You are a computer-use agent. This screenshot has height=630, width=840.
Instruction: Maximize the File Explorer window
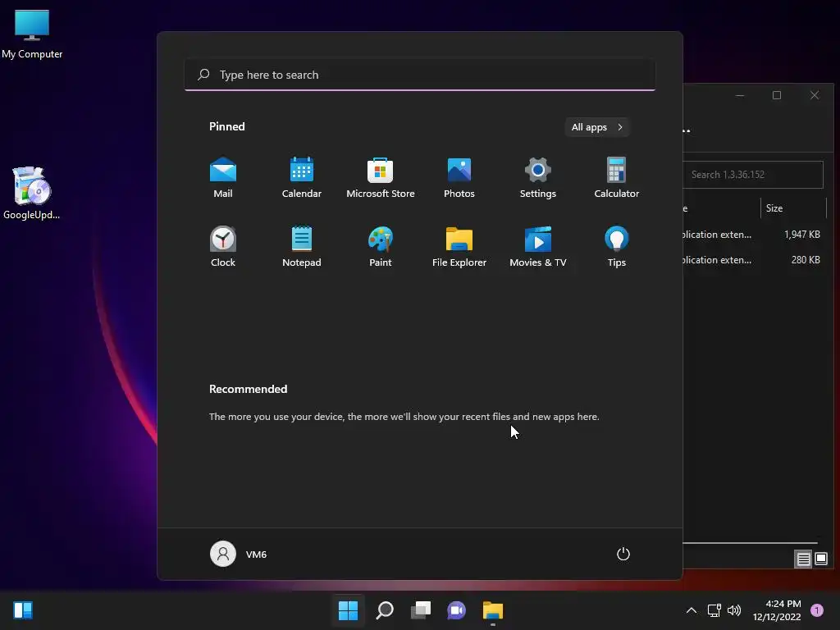[x=777, y=95]
